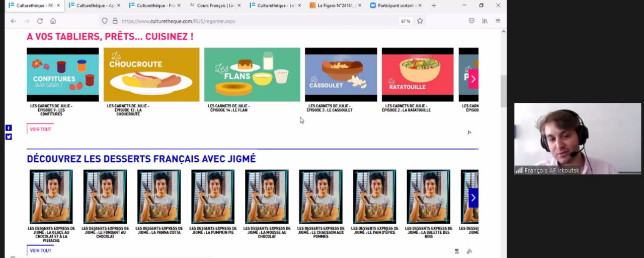Open the Firefox hamburger menu
The width and height of the screenshot is (644, 258).
(x=498, y=21)
